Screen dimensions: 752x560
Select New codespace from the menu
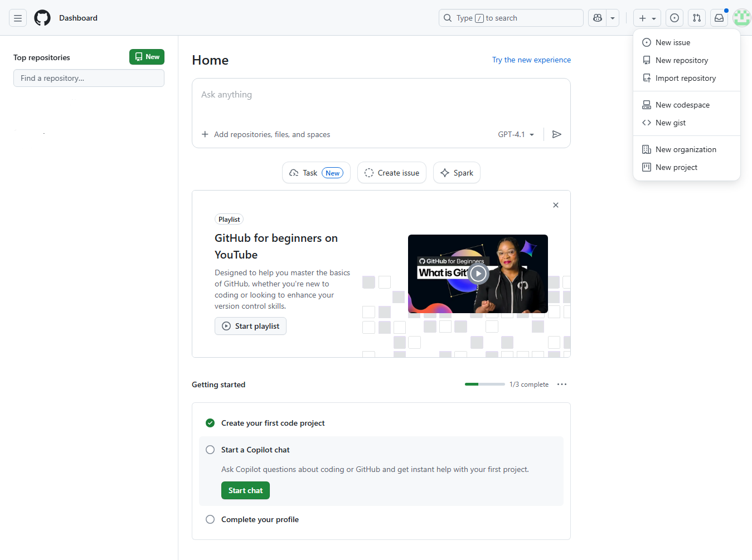(682, 105)
